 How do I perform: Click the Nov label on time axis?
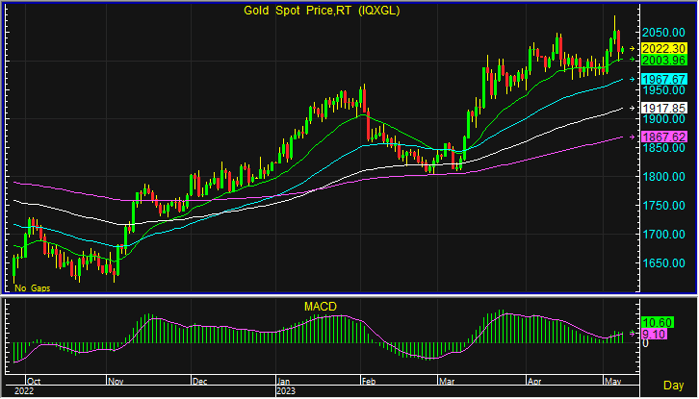pyautogui.click(x=116, y=382)
